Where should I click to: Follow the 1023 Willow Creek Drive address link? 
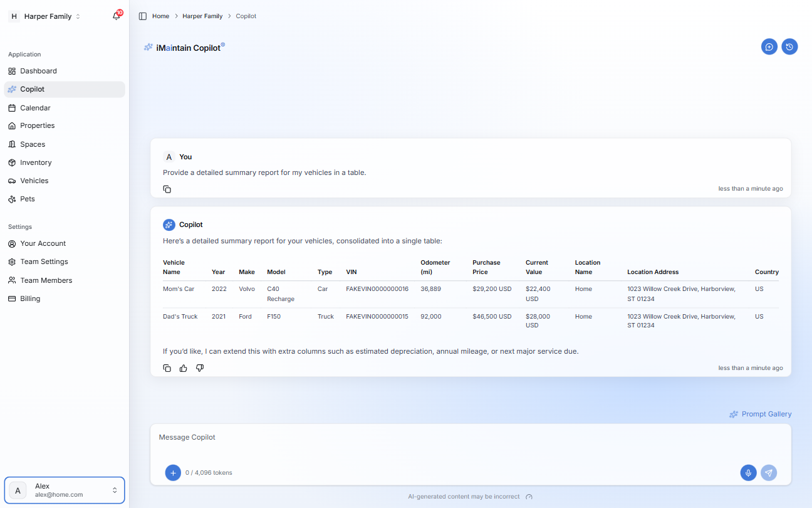coord(681,288)
